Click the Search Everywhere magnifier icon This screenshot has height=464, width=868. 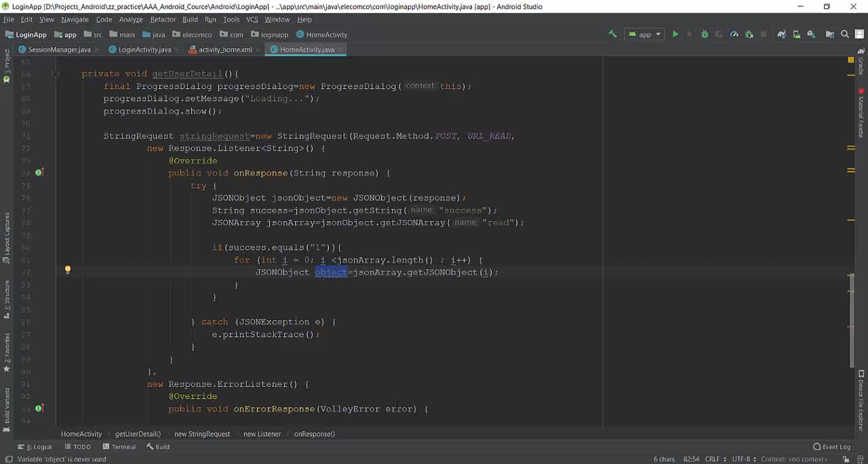coord(845,34)
